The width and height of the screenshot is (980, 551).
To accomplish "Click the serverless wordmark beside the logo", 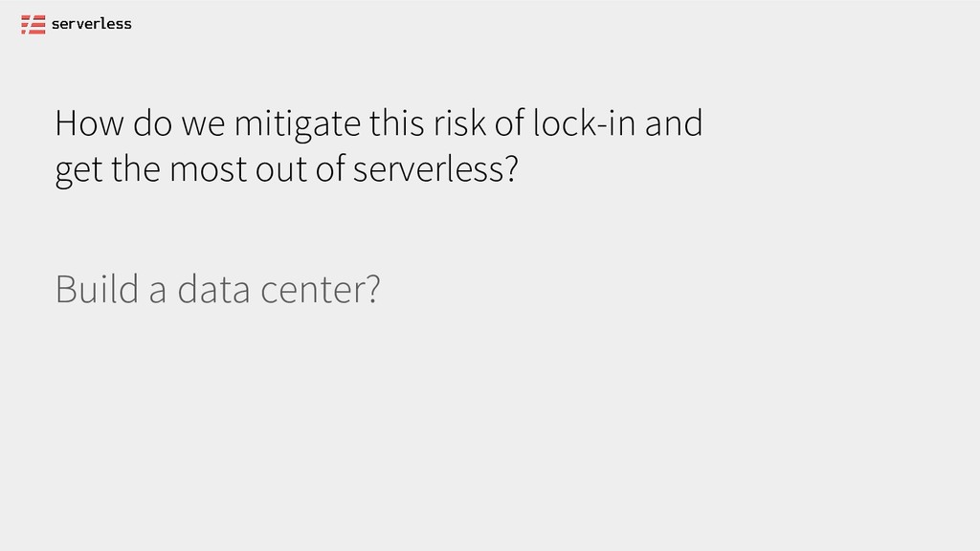I will pyautogui.click(x=91, y=24).
